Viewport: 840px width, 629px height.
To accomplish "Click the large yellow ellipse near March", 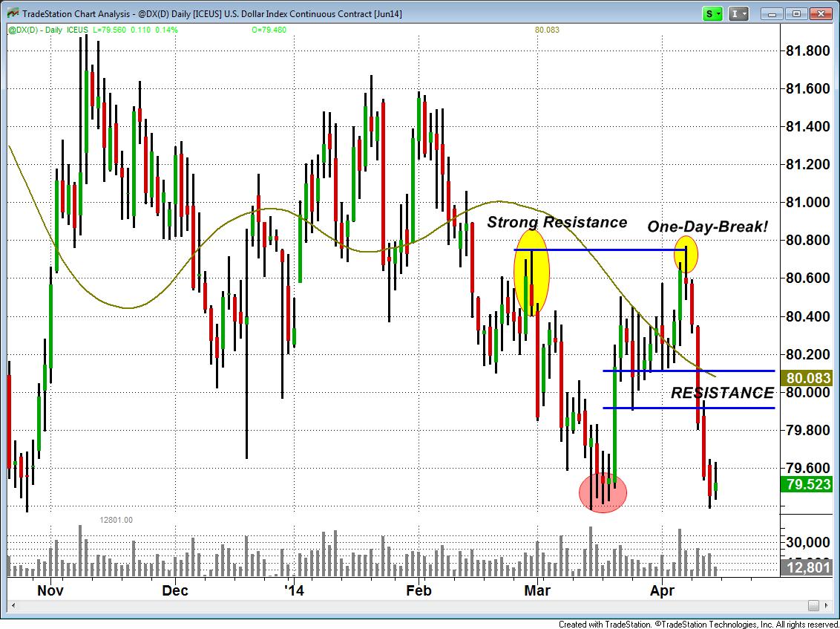I will 531,272.
